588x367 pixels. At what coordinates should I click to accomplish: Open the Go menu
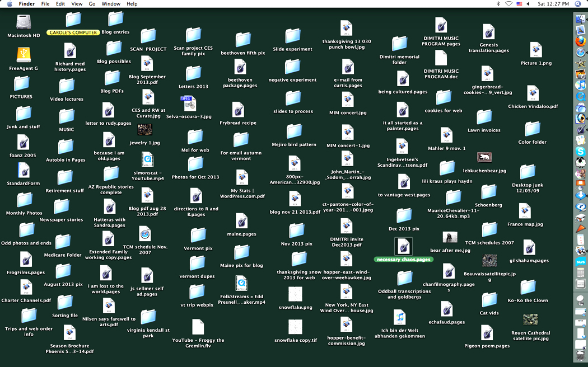click(92, 4)
